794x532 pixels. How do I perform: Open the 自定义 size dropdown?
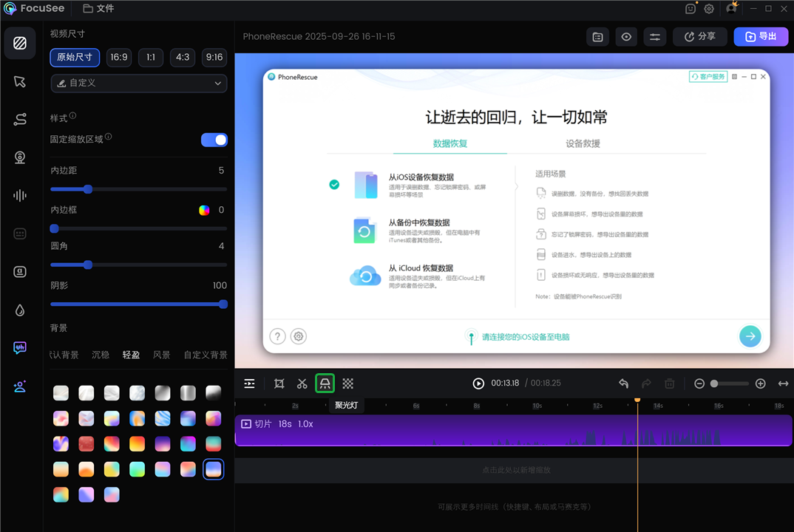point(138,83)
